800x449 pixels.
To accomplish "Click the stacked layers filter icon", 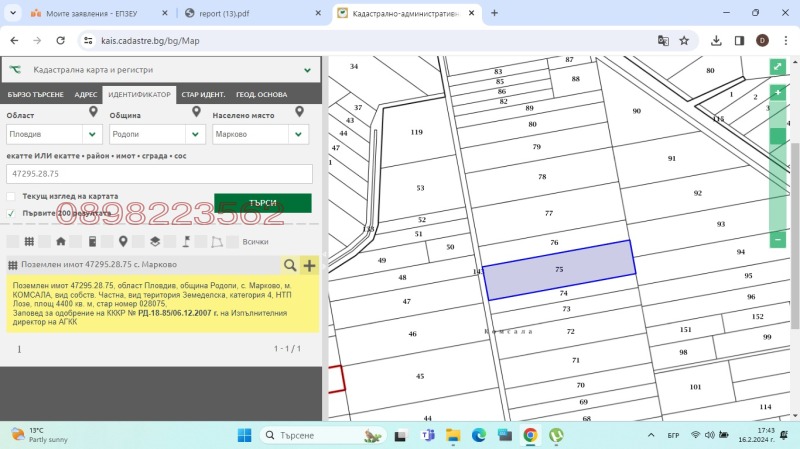I will coord(155,241).
